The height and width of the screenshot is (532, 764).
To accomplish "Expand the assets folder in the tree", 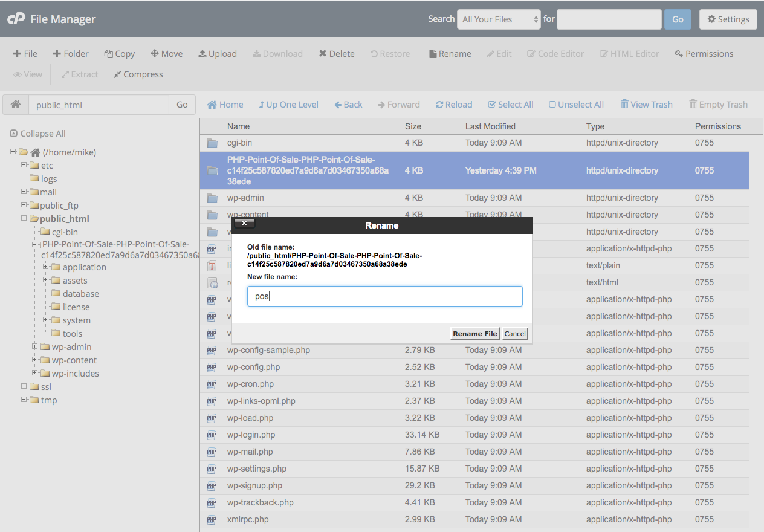I will click(x=46, y=280).
